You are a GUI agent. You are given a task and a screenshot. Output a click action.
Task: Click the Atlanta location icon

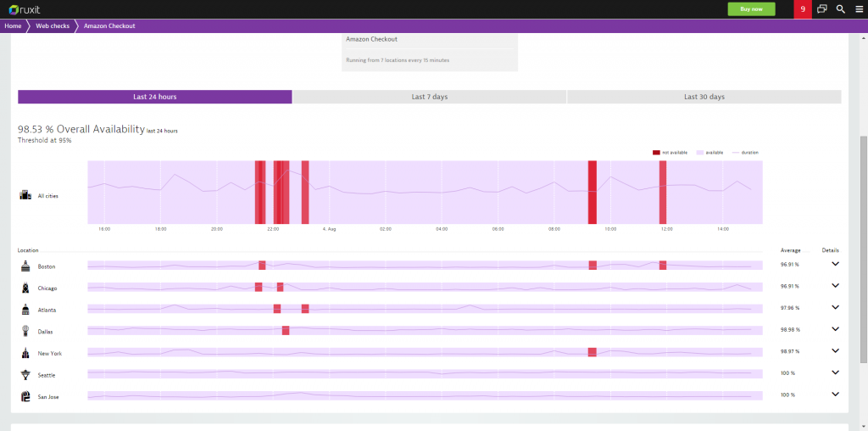(x=25, y=310)
